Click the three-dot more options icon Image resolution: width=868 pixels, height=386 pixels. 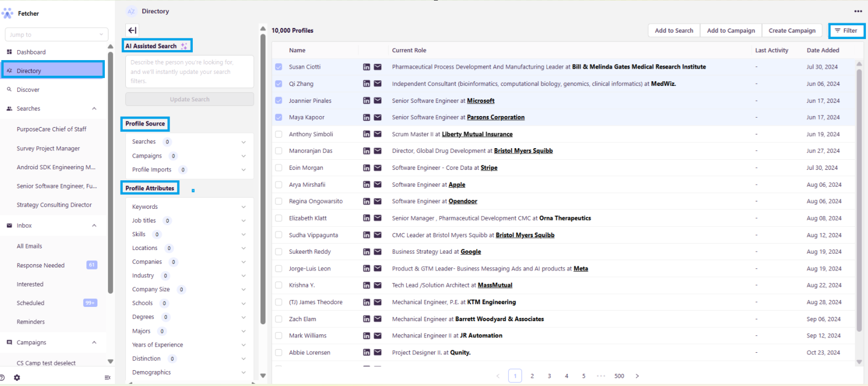(858, 11)
